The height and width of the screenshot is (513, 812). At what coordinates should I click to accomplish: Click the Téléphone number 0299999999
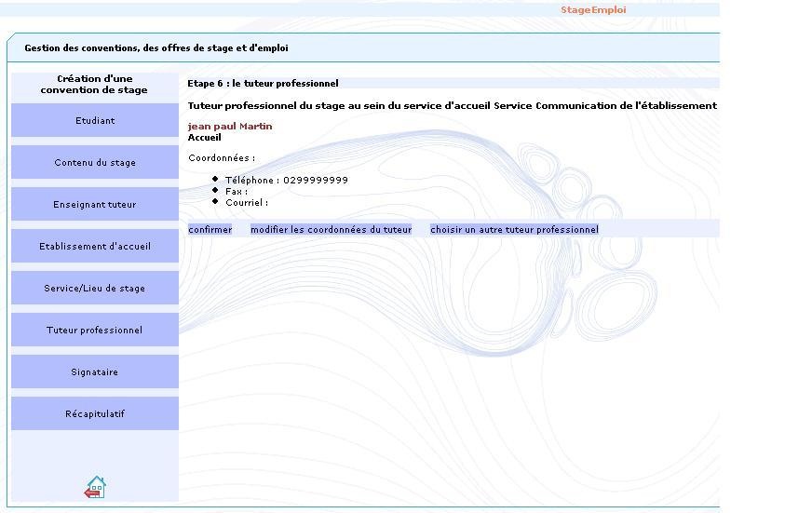[x=315, y=181]
